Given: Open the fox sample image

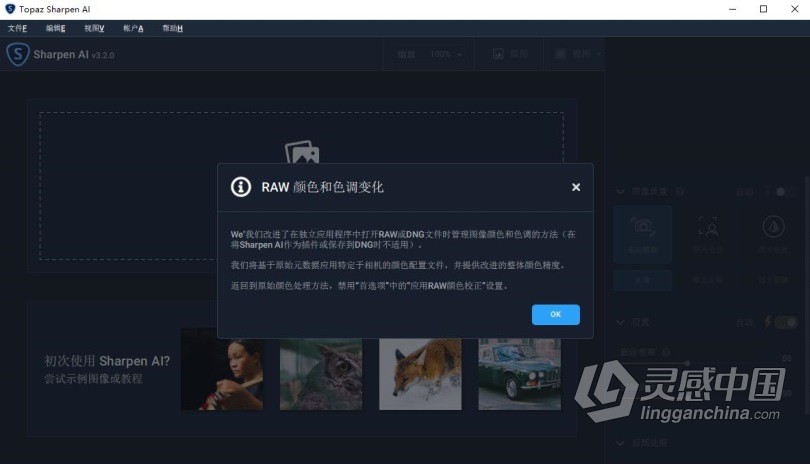Looking at the screenshot, I should [420, 374].
